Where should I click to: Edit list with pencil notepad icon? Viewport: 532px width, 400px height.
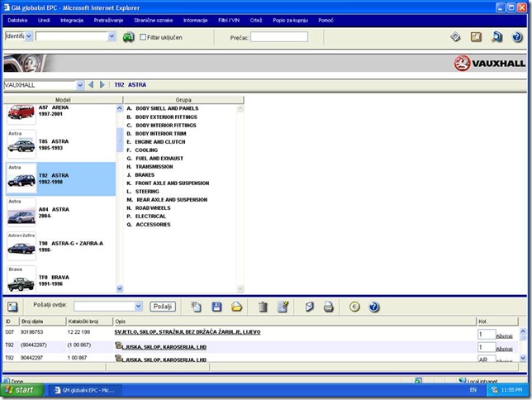283,307
